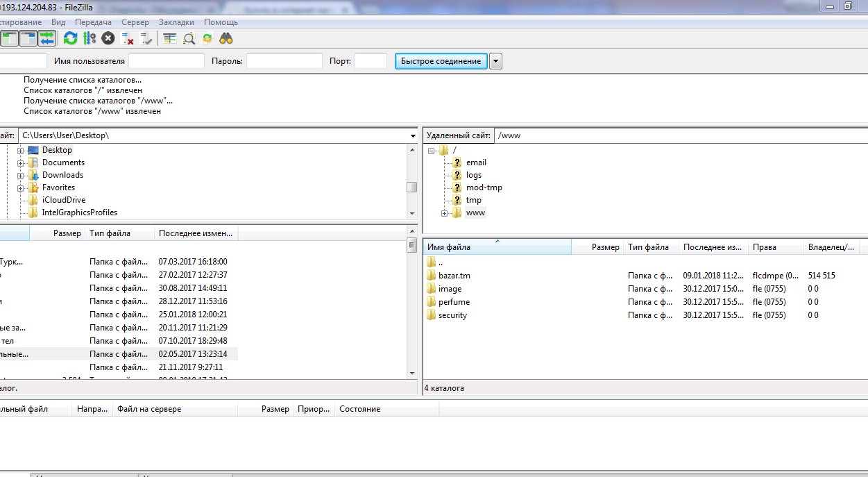
Task: Click the IntelGraphicsProfiles folder icon
Action: [33, 212]
